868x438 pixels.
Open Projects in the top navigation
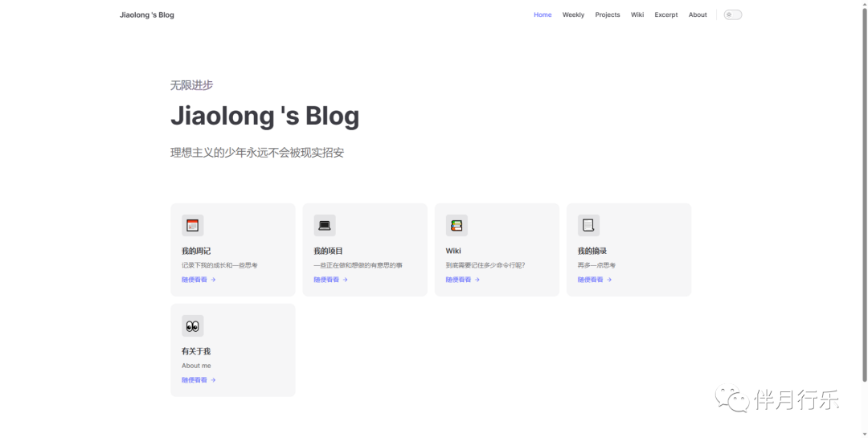tap(608, 15)
